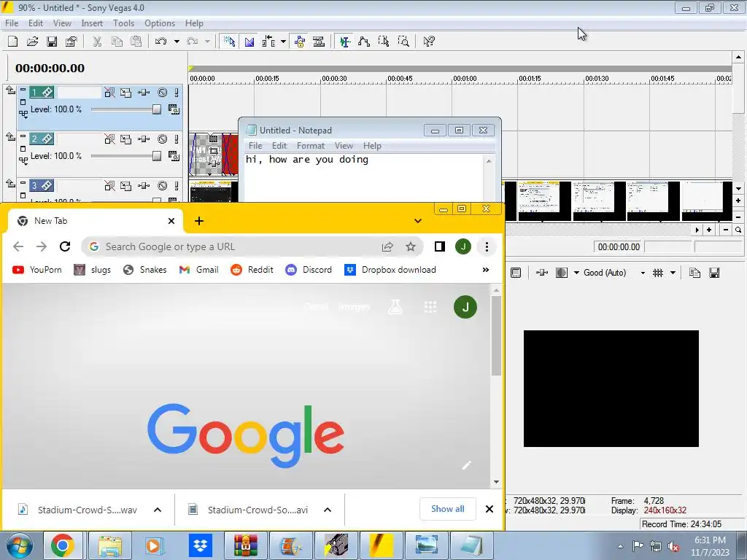Expand options for the Stadium-Crowd wav download

pyautogui.click(x=158, y=510)
